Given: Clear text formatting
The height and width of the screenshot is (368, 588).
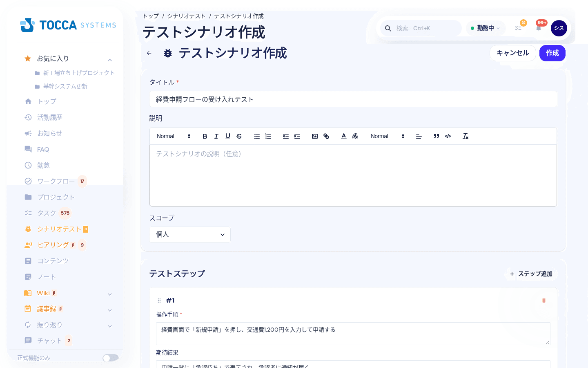Looking at the screenshot, I should tap(465, 136).
